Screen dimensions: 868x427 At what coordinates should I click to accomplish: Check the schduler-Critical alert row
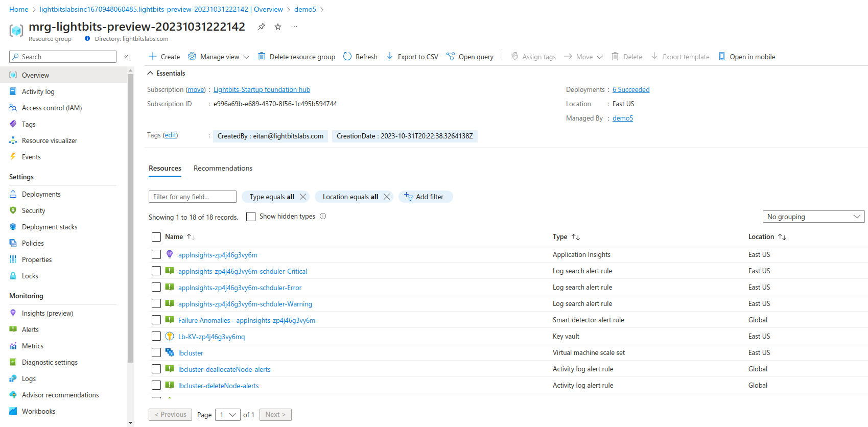coord(156,271)
